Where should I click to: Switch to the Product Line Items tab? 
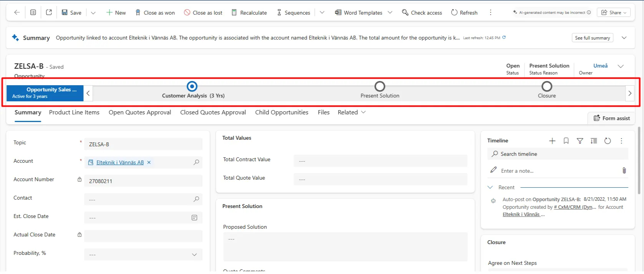pyautogui.click(x=74, y=112)
